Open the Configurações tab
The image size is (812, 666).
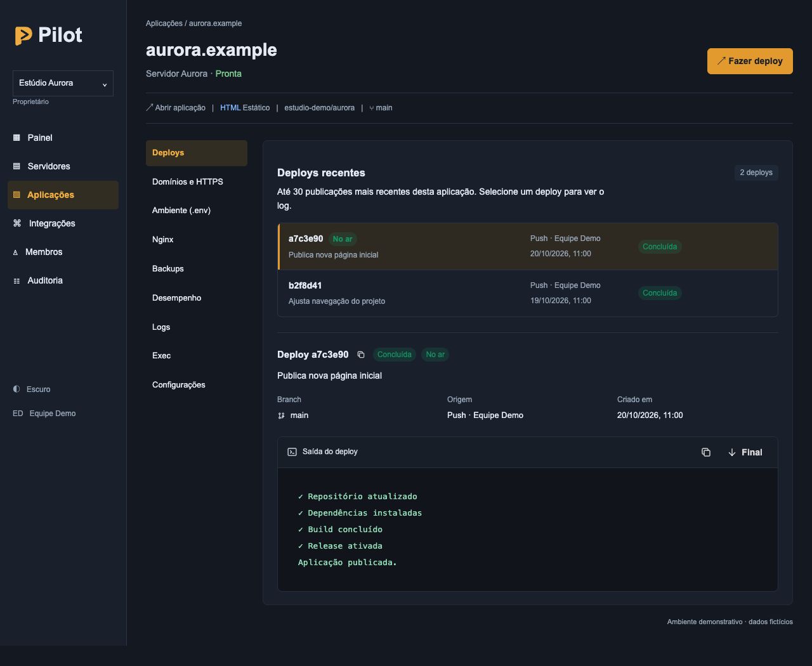(197, 385)
